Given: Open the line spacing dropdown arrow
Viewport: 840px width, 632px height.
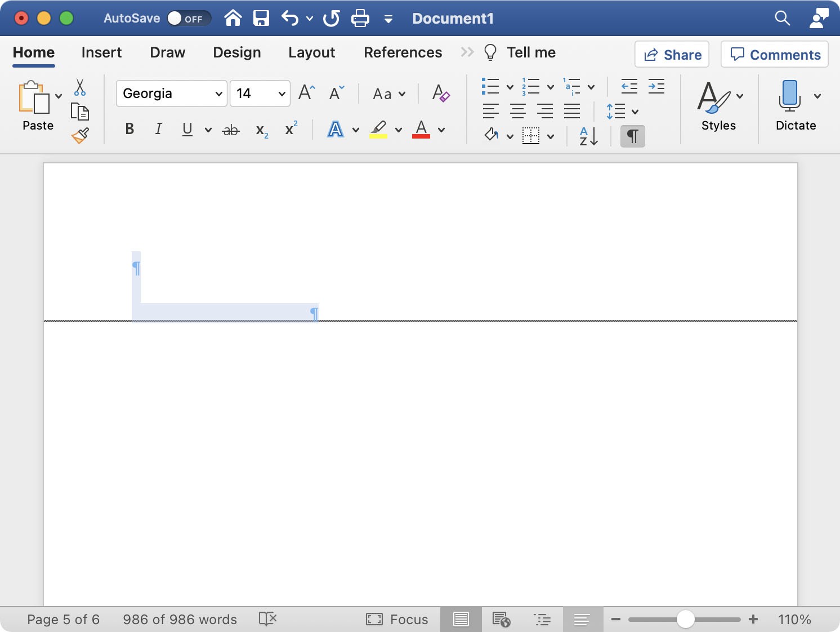Looking at the screenshot, I should pos(635,112).
